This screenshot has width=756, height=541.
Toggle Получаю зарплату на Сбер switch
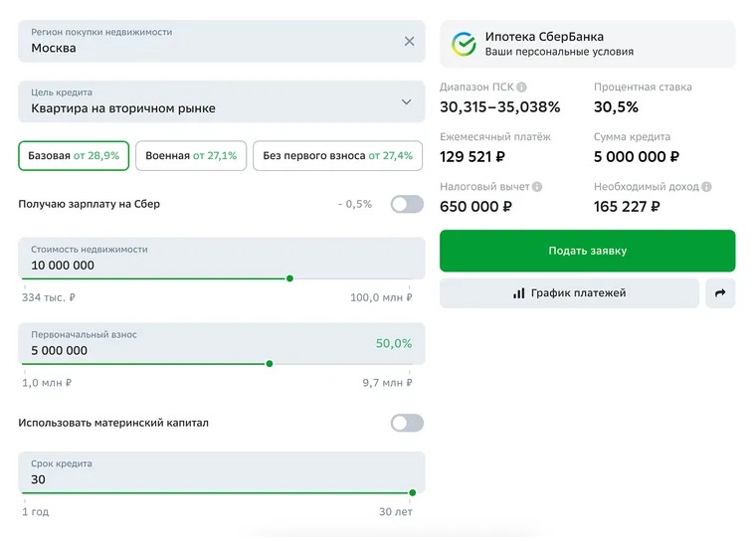pos(407,204)
